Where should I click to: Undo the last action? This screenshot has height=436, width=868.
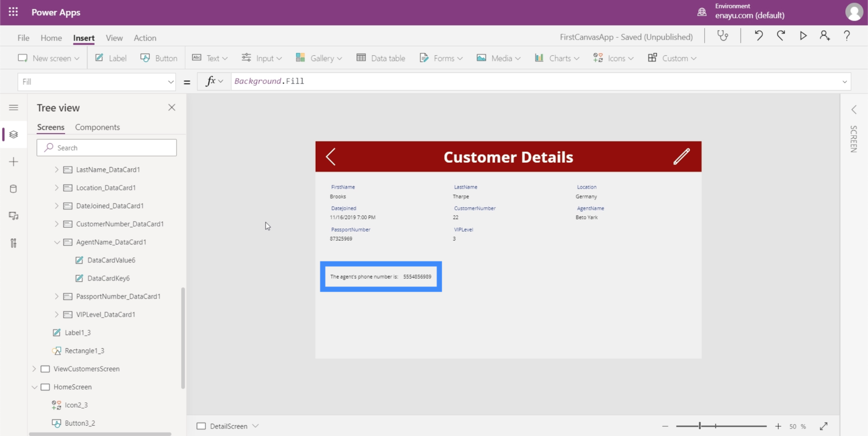tap(758, 36)
